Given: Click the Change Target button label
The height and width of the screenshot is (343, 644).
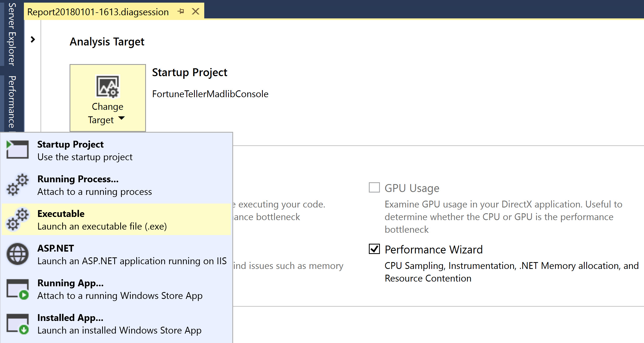Looking at the screenshot, I should pos(107,113).
